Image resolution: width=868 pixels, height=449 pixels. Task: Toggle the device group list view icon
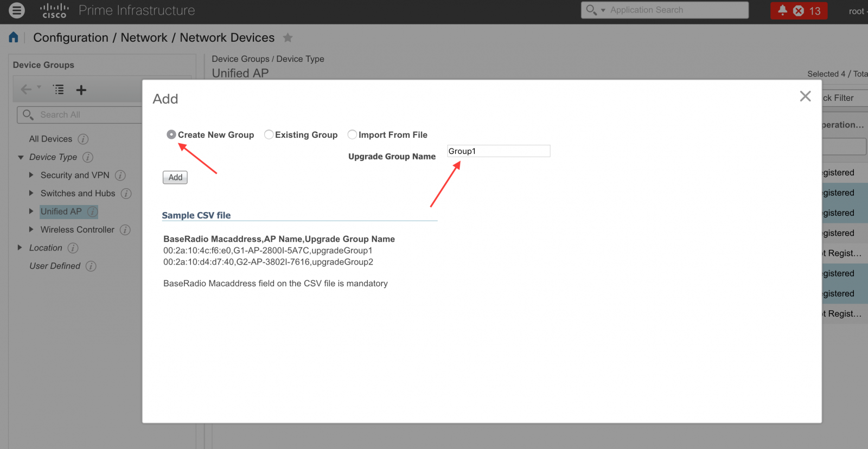tap(59, 89)
